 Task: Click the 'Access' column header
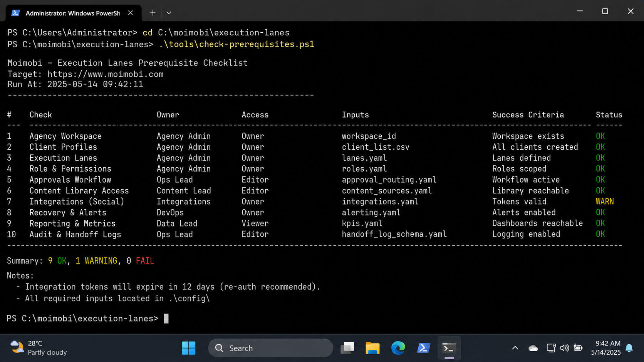(x=255, y=115)
